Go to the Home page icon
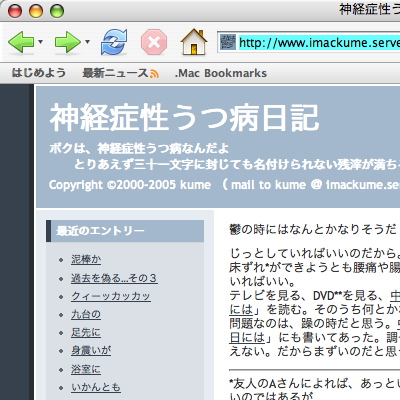Viewport: 400px width, 400px height. pyautogui.click(x=194, y=42)
